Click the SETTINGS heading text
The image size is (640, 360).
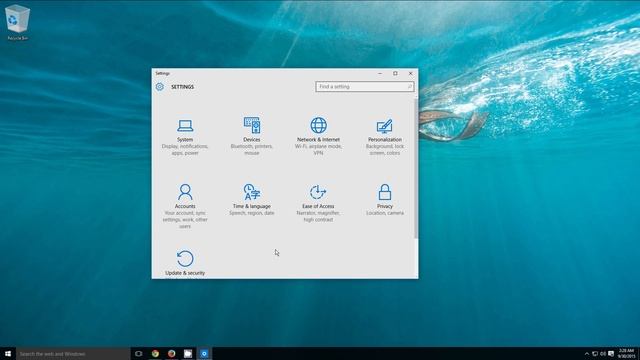pos(182,87)
